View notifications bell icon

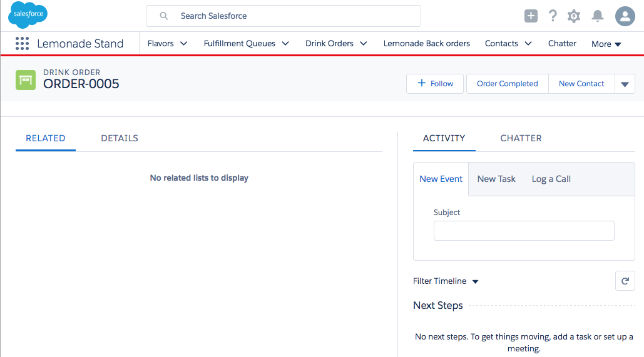(x=598, y=16)
